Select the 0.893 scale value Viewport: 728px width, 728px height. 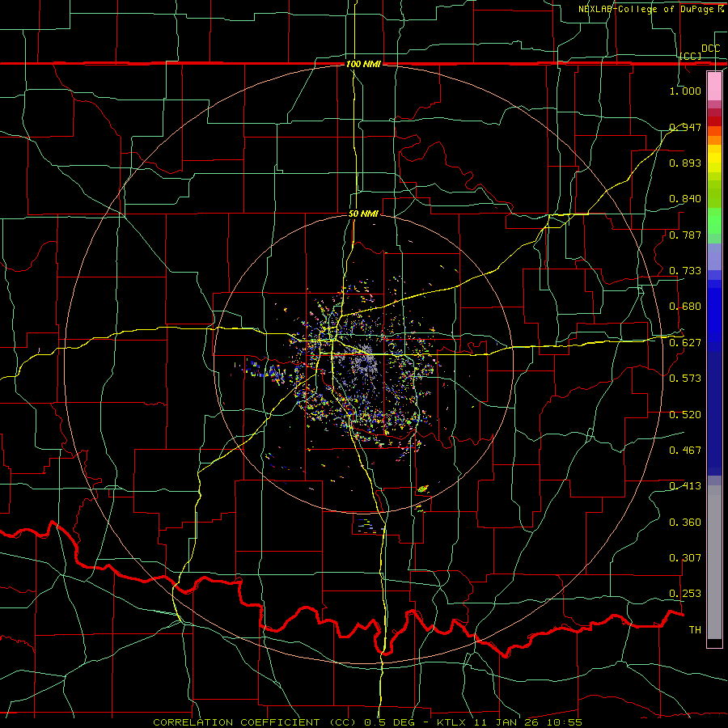[x=685, y=163]
